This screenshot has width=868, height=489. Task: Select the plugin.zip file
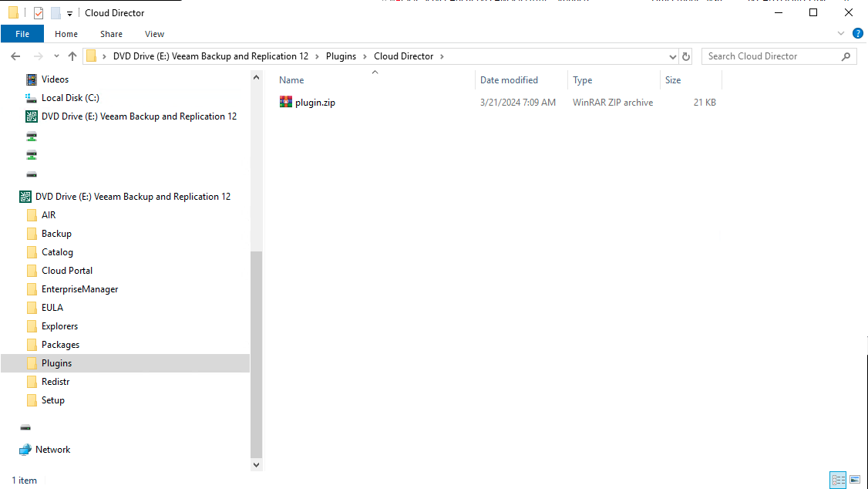(315, 103)
